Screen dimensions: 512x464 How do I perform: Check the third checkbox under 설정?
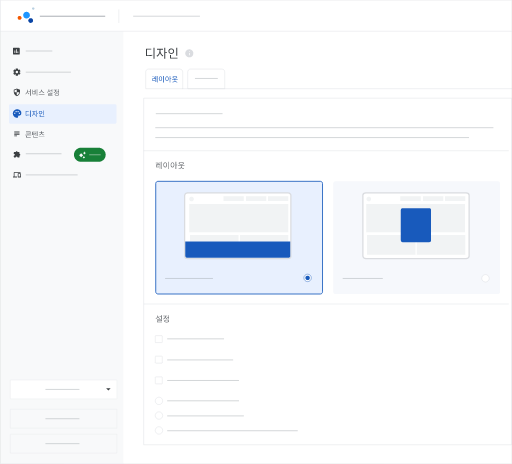point(159,380)
